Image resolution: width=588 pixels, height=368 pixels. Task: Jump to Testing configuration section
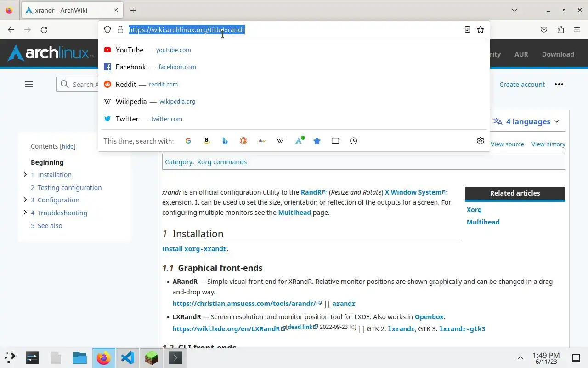(66, 187)
